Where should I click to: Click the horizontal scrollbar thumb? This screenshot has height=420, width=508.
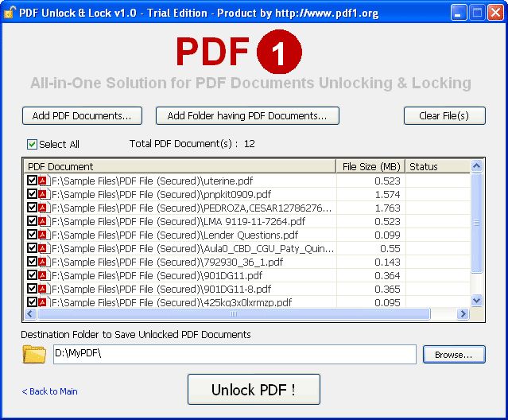[x=234, y=314]
